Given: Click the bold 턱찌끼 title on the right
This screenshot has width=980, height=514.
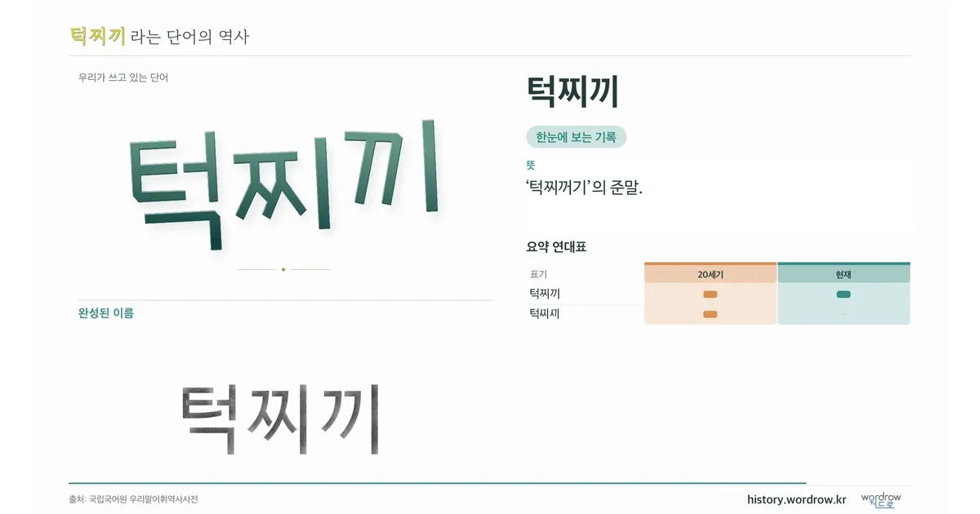Looking at the screenshot, I should [572, 91].
